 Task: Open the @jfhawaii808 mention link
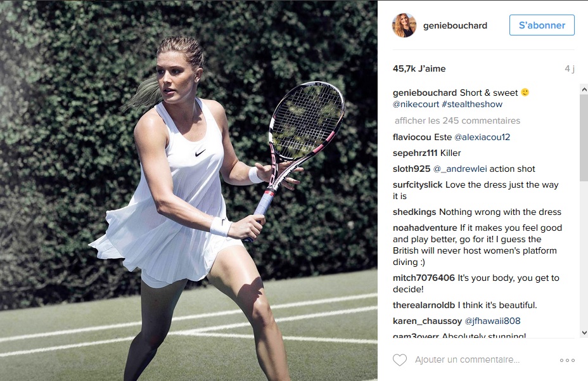pyautogui.click(x=492, y=321)
